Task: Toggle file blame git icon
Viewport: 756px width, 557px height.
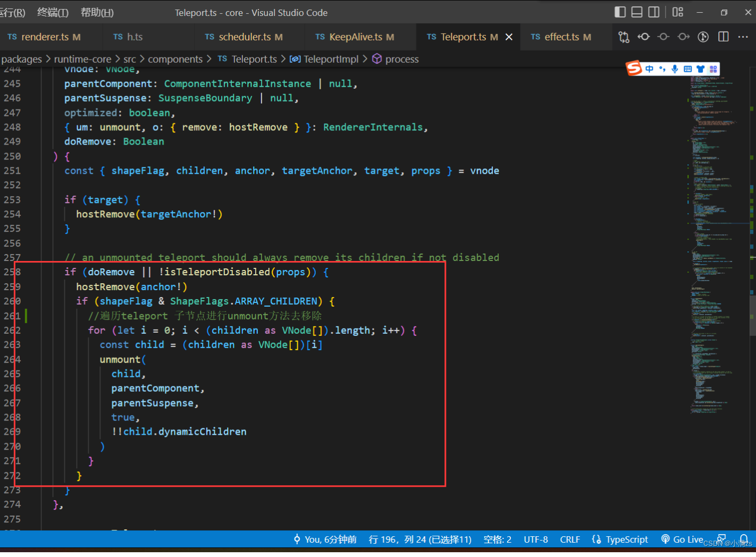Action: tap(703, 37)
